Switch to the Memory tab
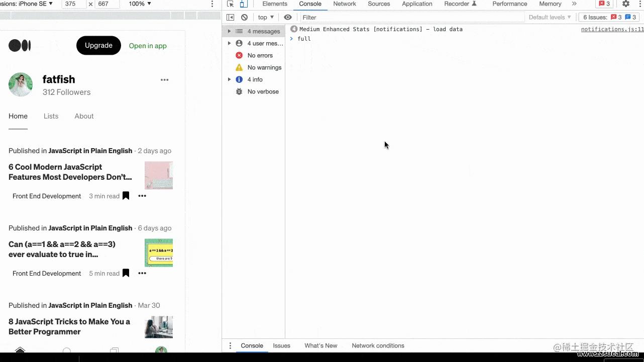Screen dimensions: 644x362 pyautogui.click(x=550, y=4)
